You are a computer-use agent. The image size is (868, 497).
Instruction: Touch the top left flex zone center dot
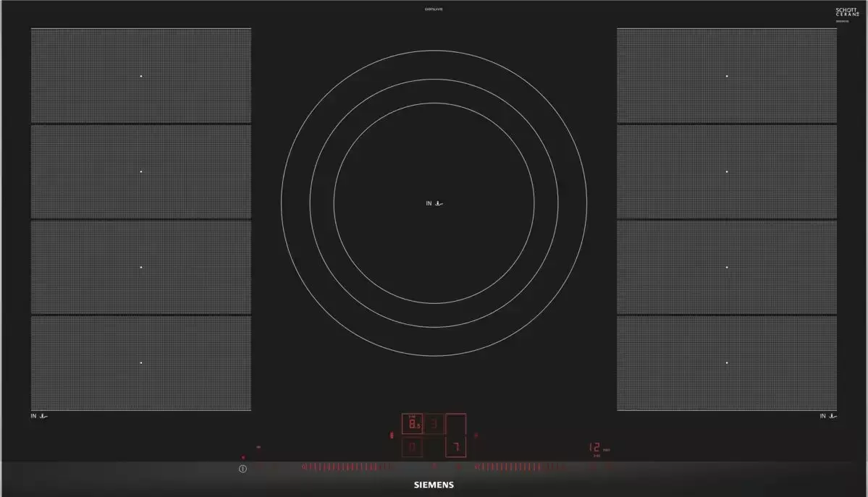pos(141,76)
